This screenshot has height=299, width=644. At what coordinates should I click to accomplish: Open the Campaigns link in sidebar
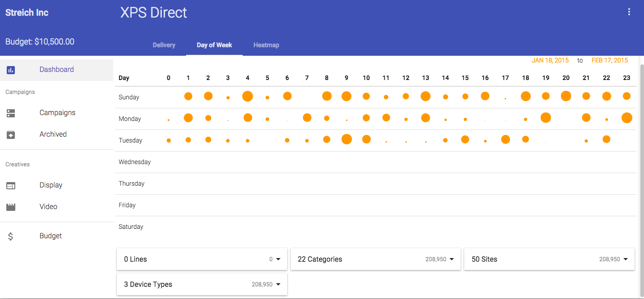(x=57, y=113)
